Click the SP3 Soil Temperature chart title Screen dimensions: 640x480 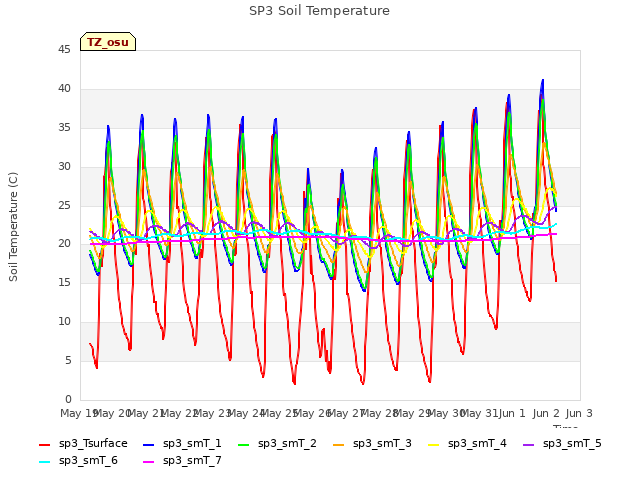pyautogui.click(x=319, y=11)
